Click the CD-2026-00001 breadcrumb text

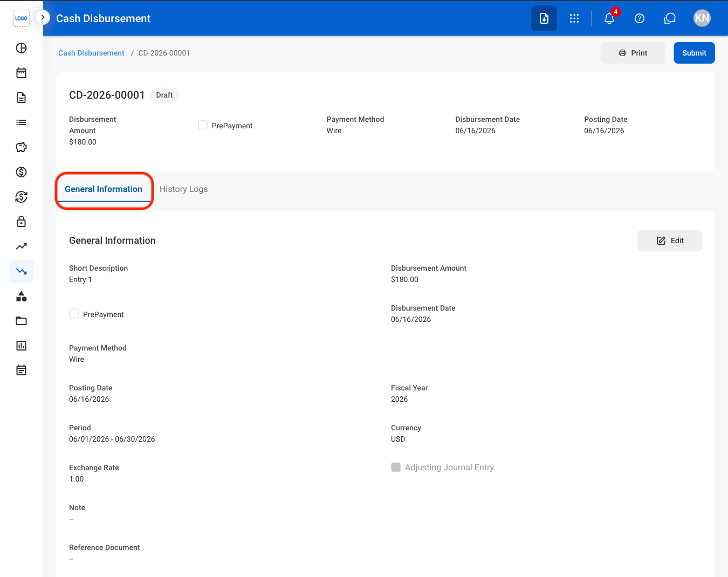[164, 53]
